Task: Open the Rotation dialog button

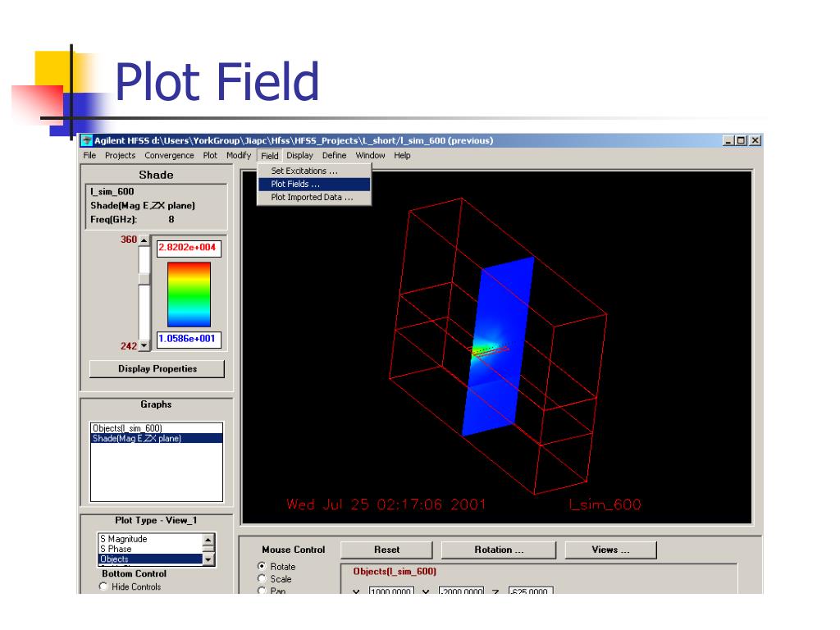Action: [499, 550]
